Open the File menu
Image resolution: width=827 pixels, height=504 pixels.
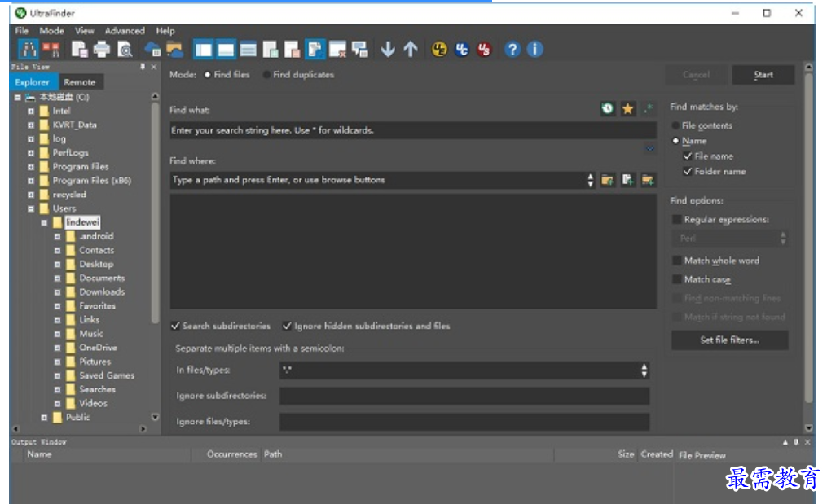coord(22,31)
